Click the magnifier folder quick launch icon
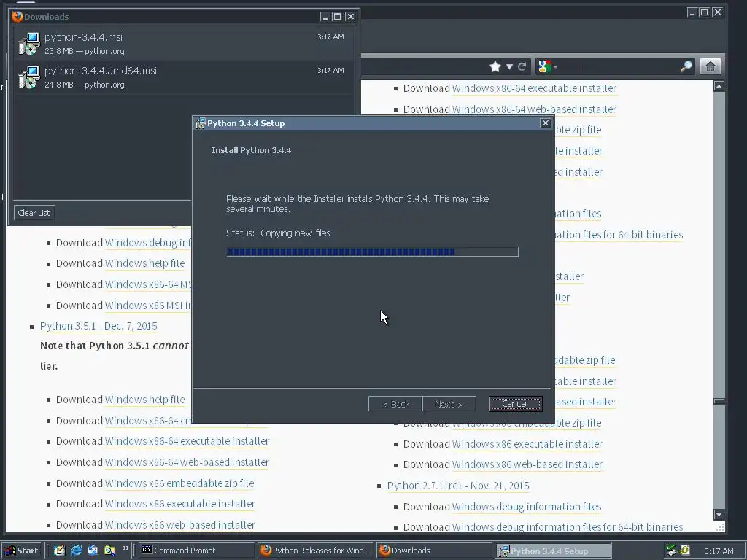 pos(109,551)
